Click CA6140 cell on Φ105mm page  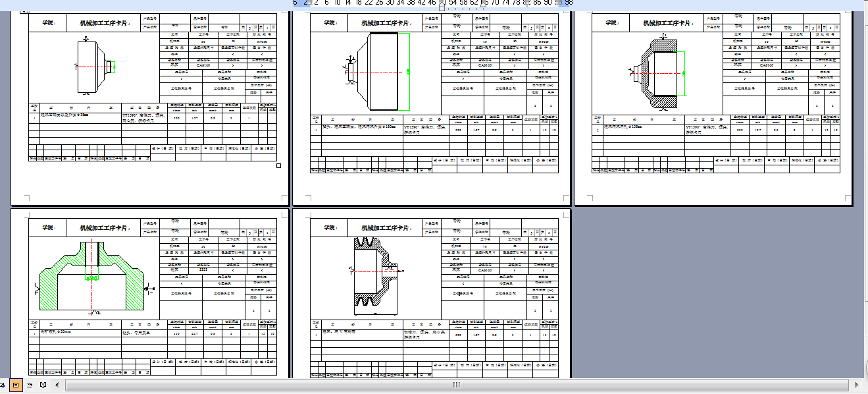[767, 65]
